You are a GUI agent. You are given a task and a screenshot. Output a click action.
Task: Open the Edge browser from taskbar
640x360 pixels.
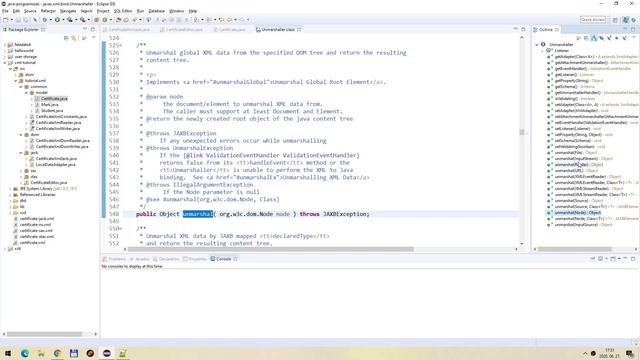[24, 353]
